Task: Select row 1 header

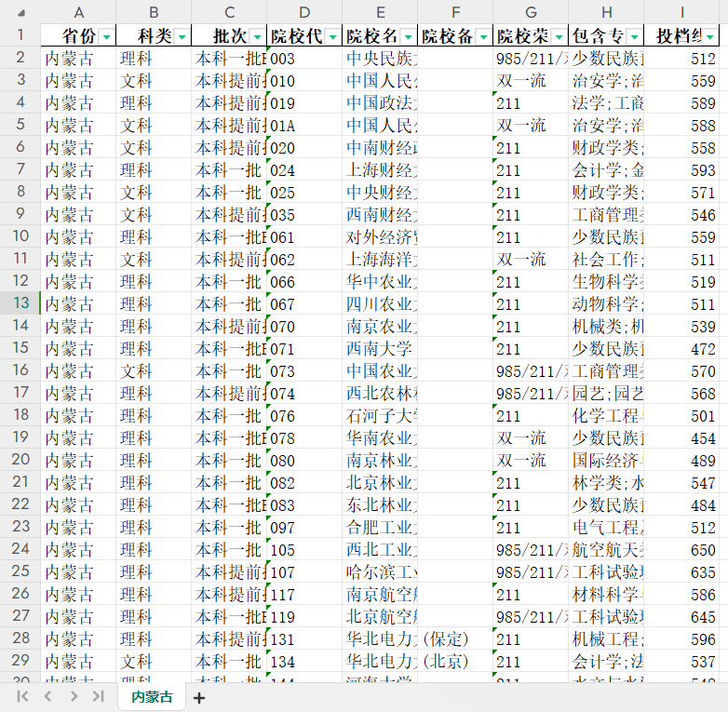Action: [x=20, y=34]
